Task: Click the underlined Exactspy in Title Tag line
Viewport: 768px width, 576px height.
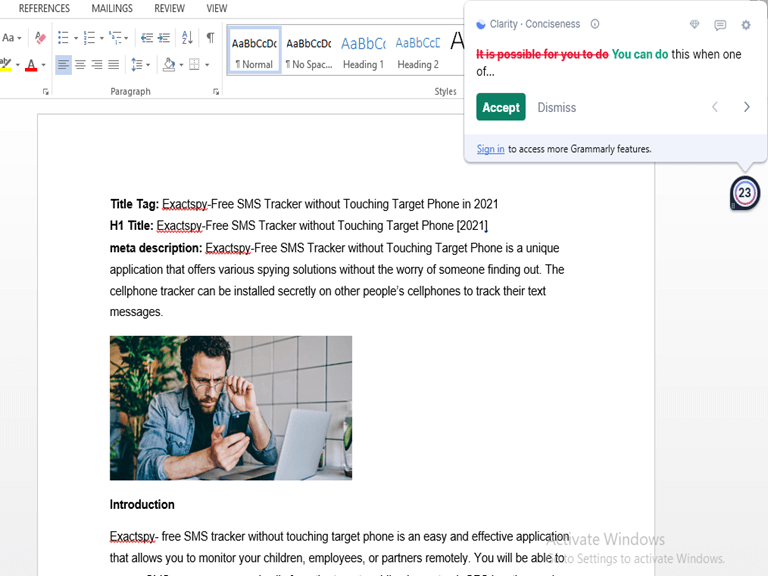Action: pyautogui.click(x=185, y=204)
